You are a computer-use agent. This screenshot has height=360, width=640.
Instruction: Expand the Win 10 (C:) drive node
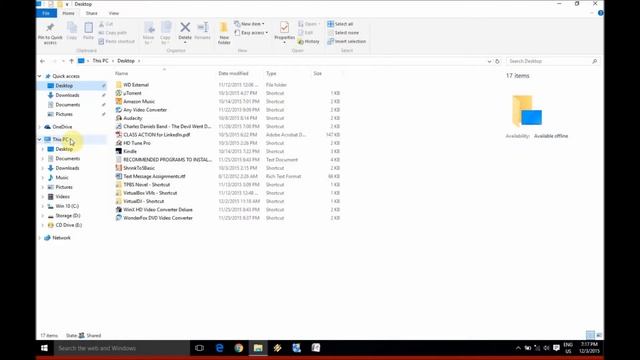42,206
